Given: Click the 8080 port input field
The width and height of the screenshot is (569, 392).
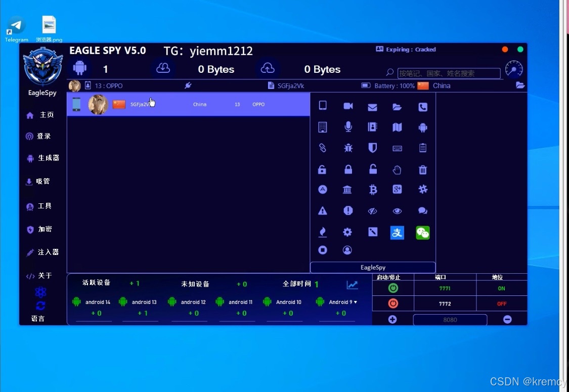Looking at the screenshot, I should (x=450, y=320).
